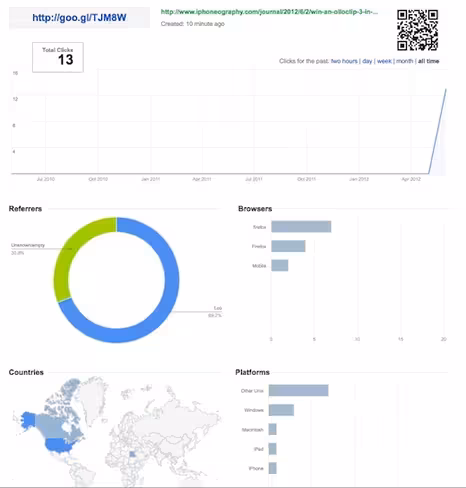Click the Browsers section heading
Screen dimensions: 466x488
coord(255,209)
